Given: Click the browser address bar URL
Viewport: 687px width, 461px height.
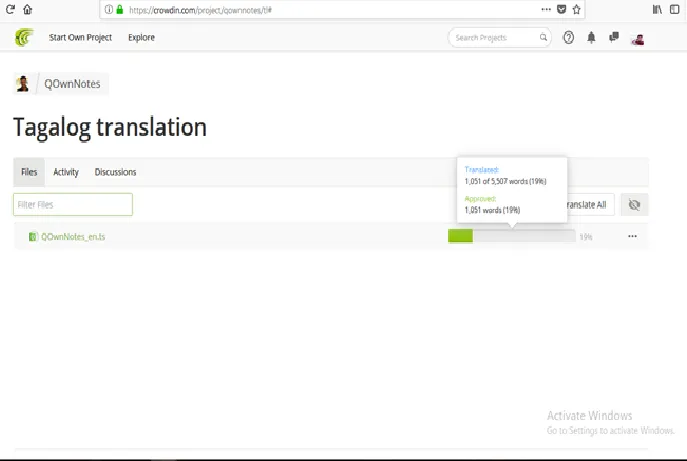Looking at the screenshot, I should [x=200, y=10].
